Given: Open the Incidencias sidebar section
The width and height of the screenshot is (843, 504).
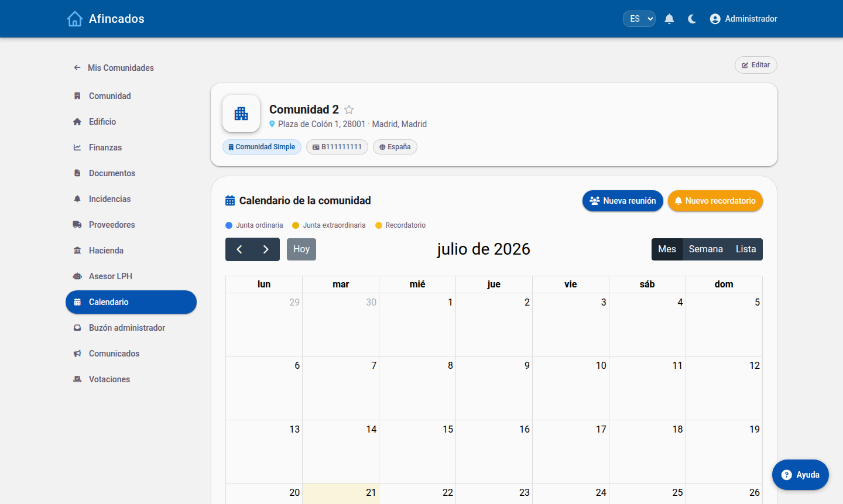Looking at the screenshot, I should coord(131,199).
